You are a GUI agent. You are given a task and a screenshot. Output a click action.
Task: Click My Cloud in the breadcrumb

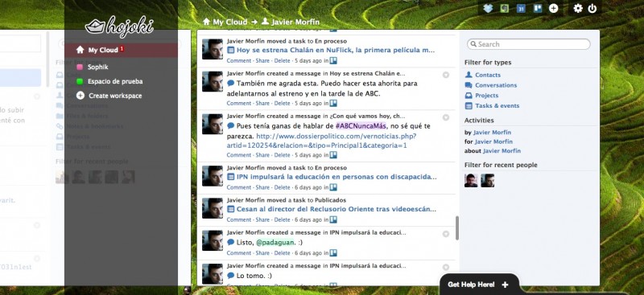(230, 22)
